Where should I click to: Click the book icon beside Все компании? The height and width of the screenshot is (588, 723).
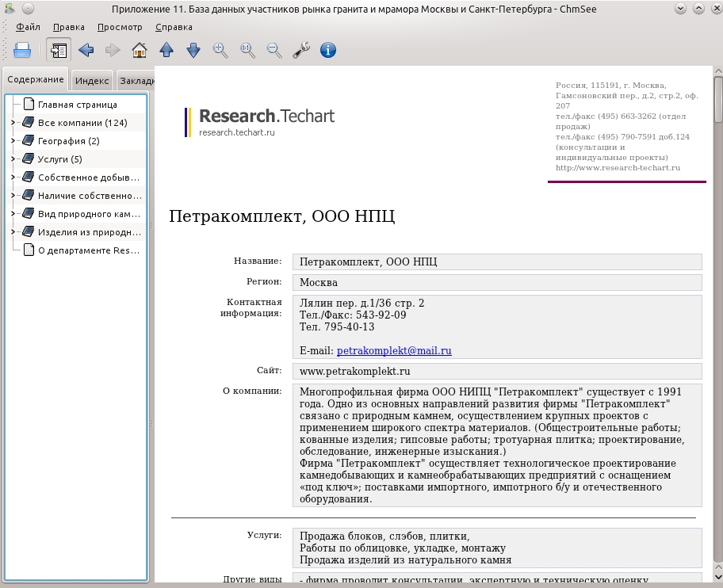[28, 122]
